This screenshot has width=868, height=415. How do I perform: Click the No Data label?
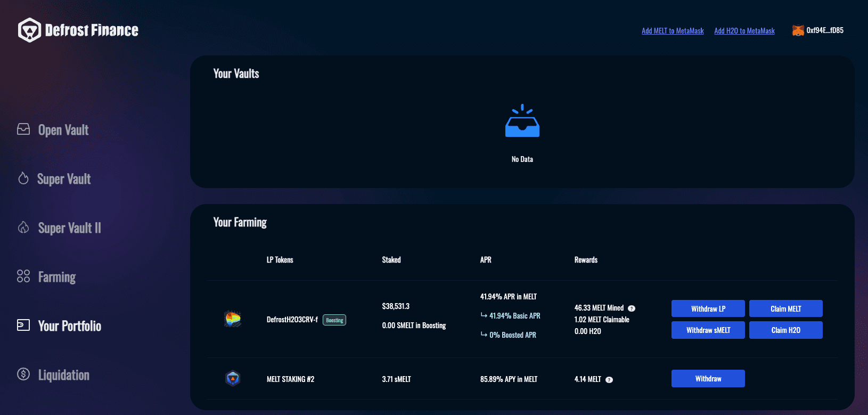click(522, 159)
